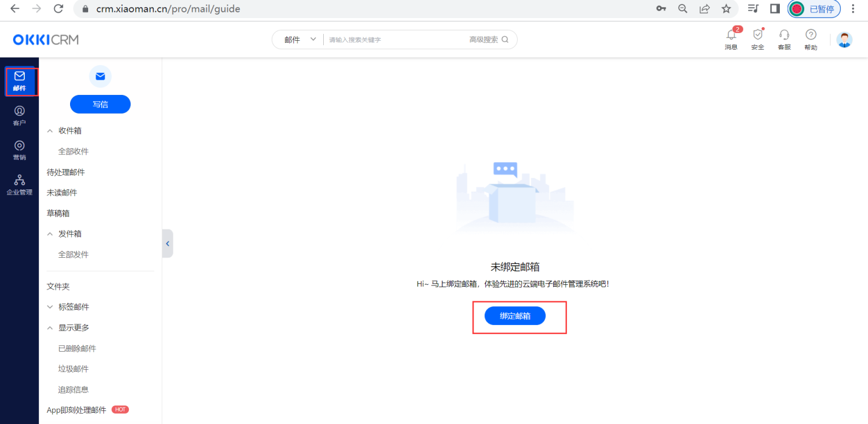
Task: Open the 企业管理 module icon
Action: coord(20,184)
